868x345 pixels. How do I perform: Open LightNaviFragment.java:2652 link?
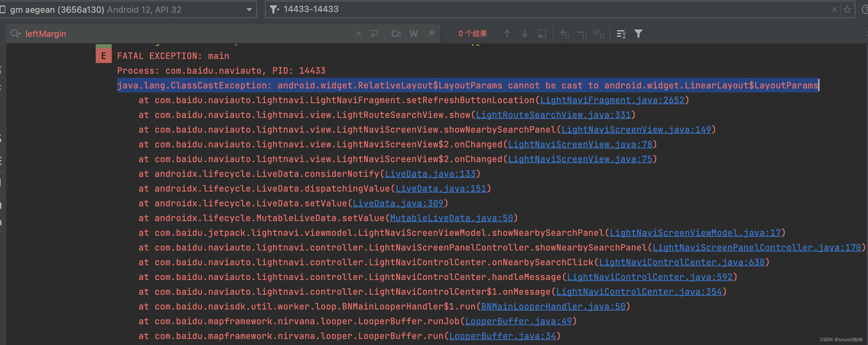612,100
